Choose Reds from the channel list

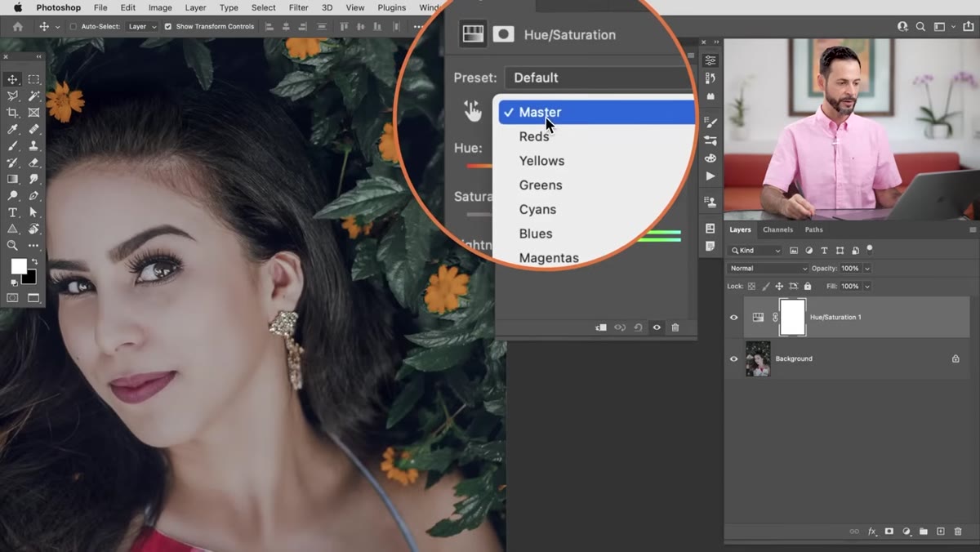pyautogui.click(x=534, y=136)
